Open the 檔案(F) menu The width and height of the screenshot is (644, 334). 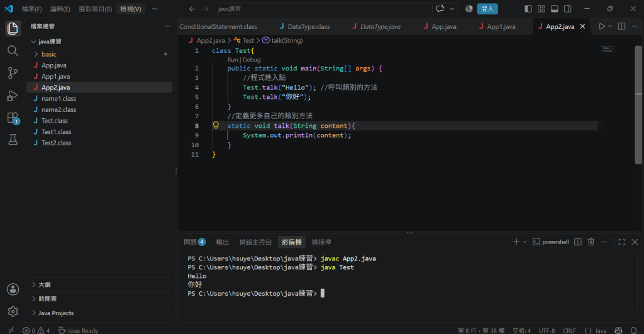(x=32, y=9)
